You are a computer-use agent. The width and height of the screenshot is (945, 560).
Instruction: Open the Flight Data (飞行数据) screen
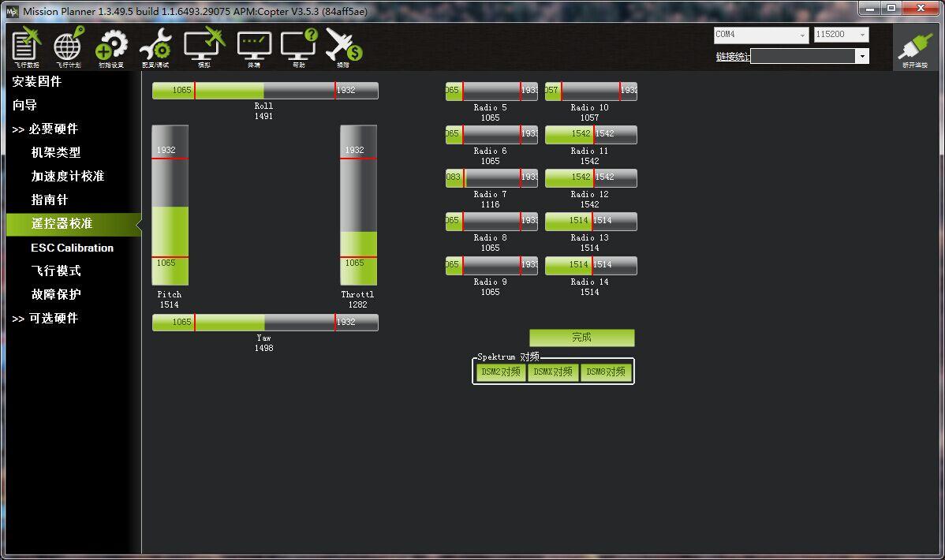point(26,46)
